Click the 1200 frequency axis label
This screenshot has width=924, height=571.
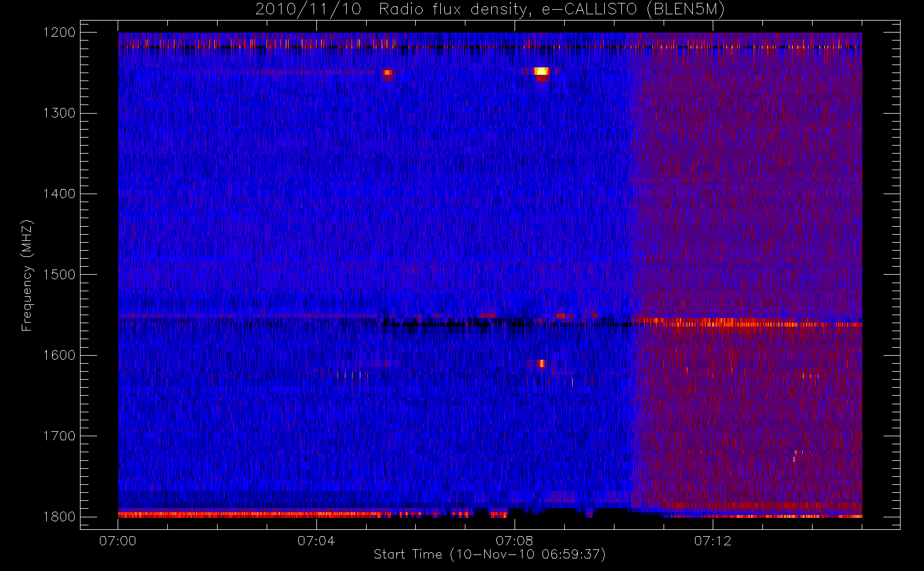[x=59, y=33]
